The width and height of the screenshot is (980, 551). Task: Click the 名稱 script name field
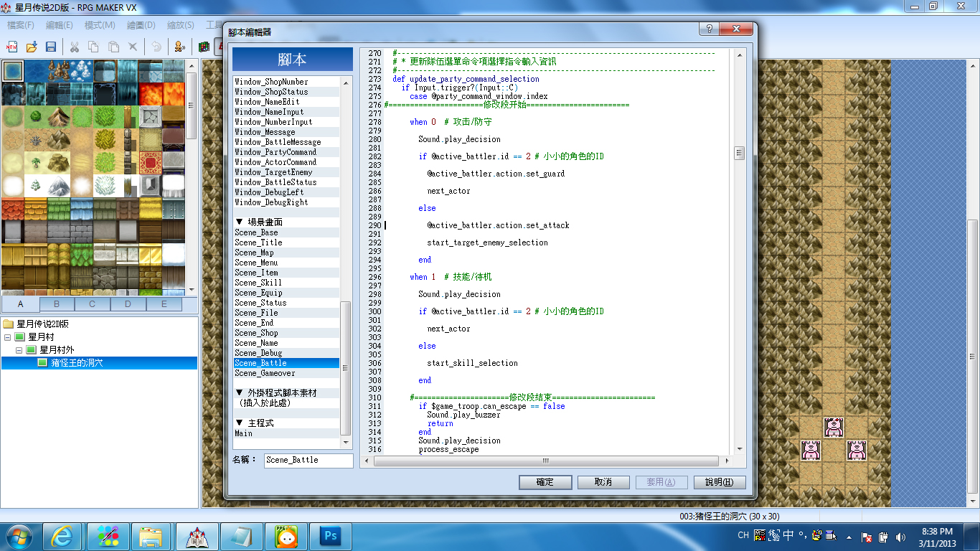(308, 460)
